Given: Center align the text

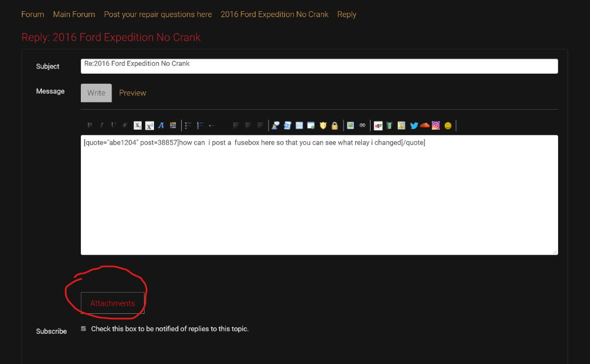Looking at the screenshot, I should point(248,125).
